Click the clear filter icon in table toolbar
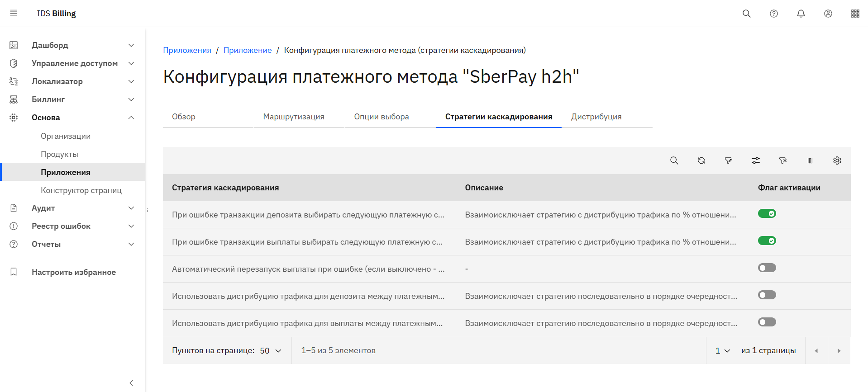Image resolution: width=868 pixels, height=392 pixels. pos(782,161)
